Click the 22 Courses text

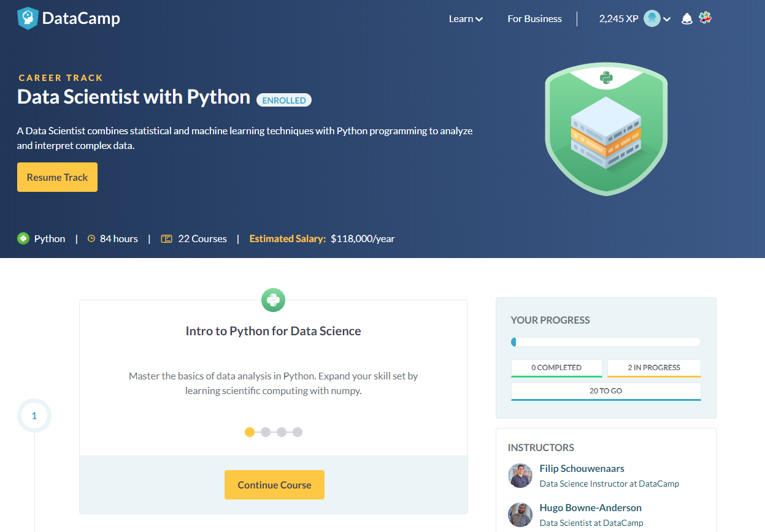(202, 239)
